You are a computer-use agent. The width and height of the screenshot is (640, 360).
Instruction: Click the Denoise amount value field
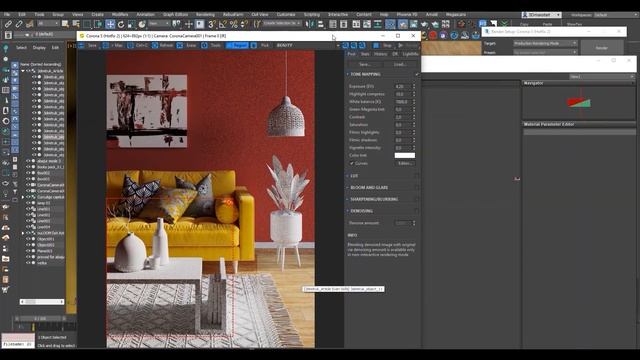click(x=403, y=223)
